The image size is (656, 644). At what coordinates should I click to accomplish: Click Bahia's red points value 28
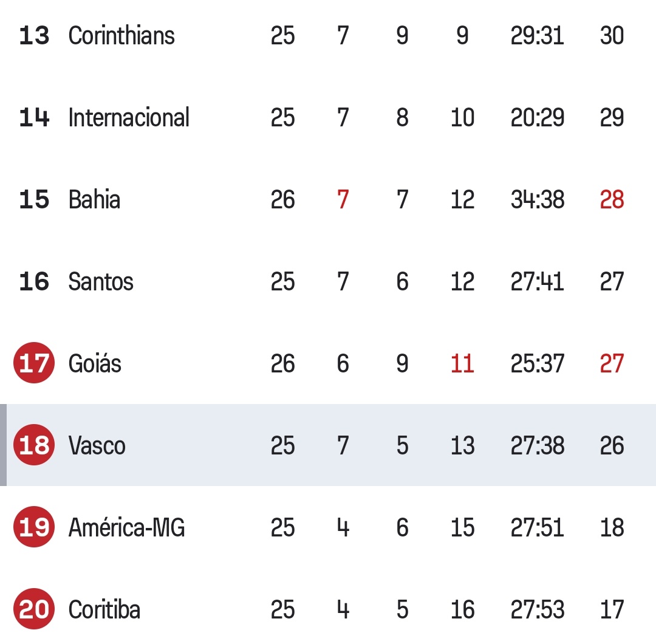(611, 199)
